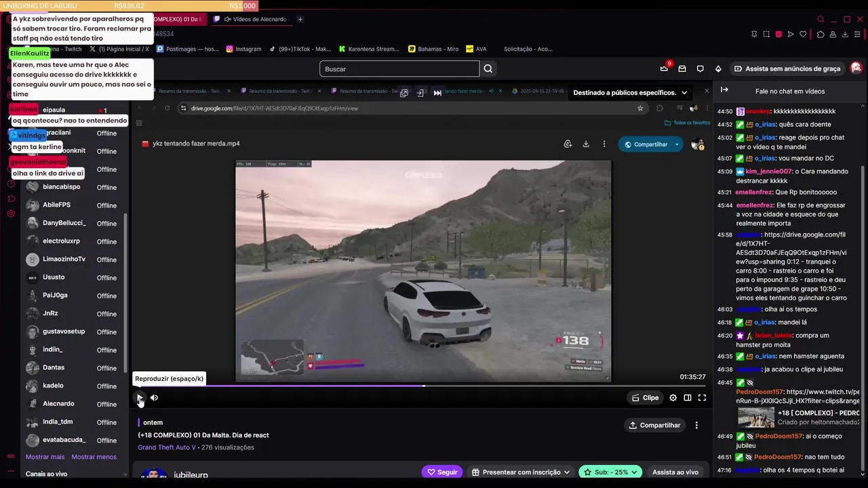Click Assista sem anúncios de graça
868x488 pixels.
[787, 68]
